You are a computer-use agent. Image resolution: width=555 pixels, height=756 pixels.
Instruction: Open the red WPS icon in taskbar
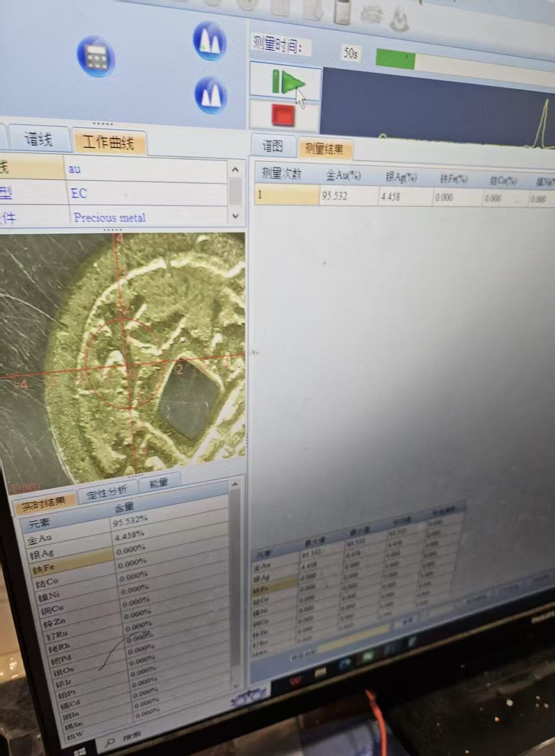(295, 681)
